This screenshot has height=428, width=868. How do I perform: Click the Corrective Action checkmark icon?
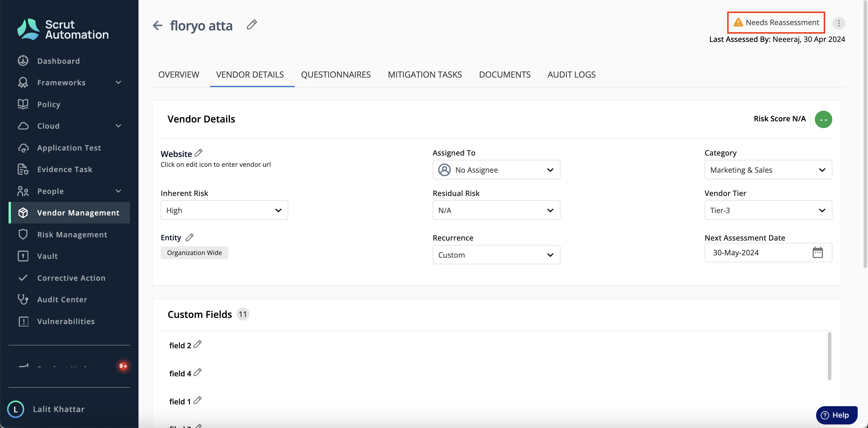23,278
